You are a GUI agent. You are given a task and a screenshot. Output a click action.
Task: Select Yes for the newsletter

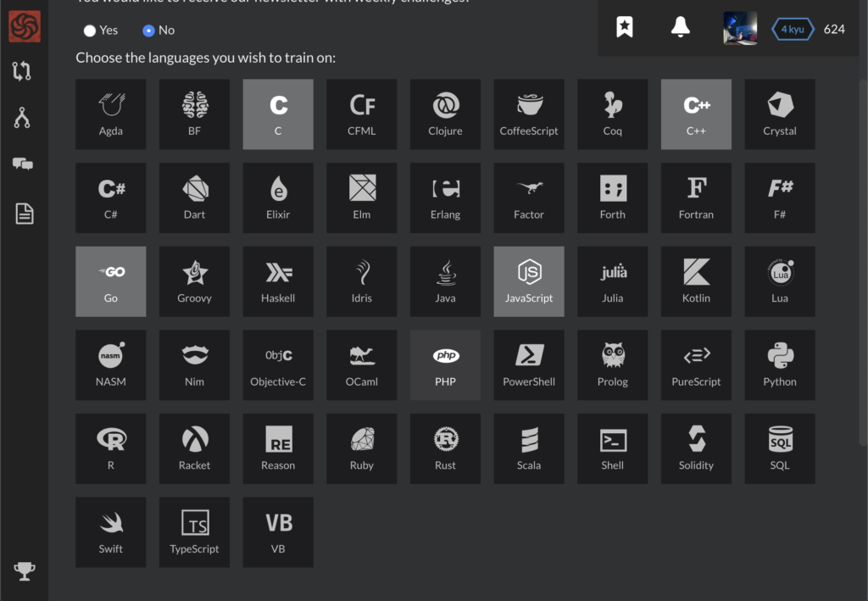pyautogui.click(x=90, y=31)
